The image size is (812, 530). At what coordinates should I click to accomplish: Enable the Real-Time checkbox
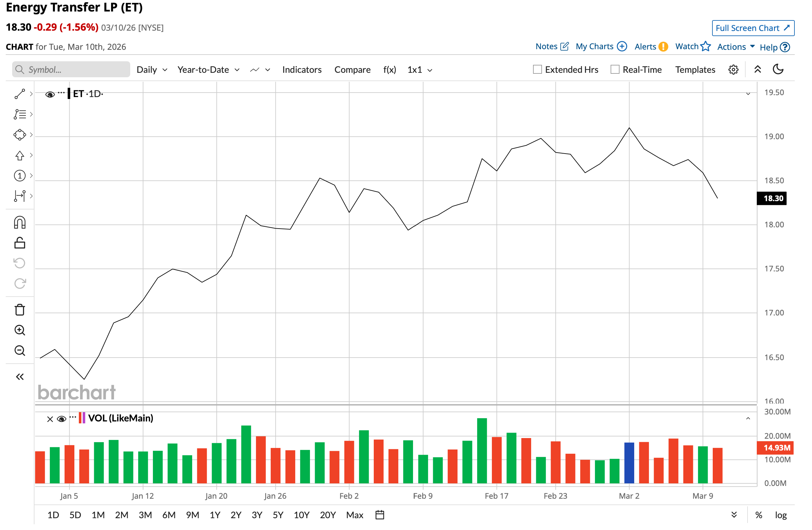[615, 70]
